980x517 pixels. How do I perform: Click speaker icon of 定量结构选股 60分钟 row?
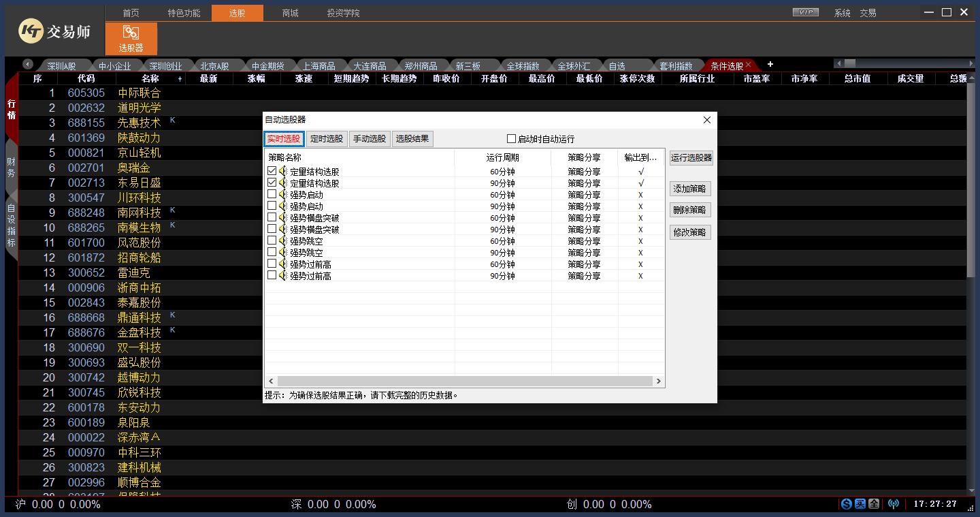coord(283,172)
